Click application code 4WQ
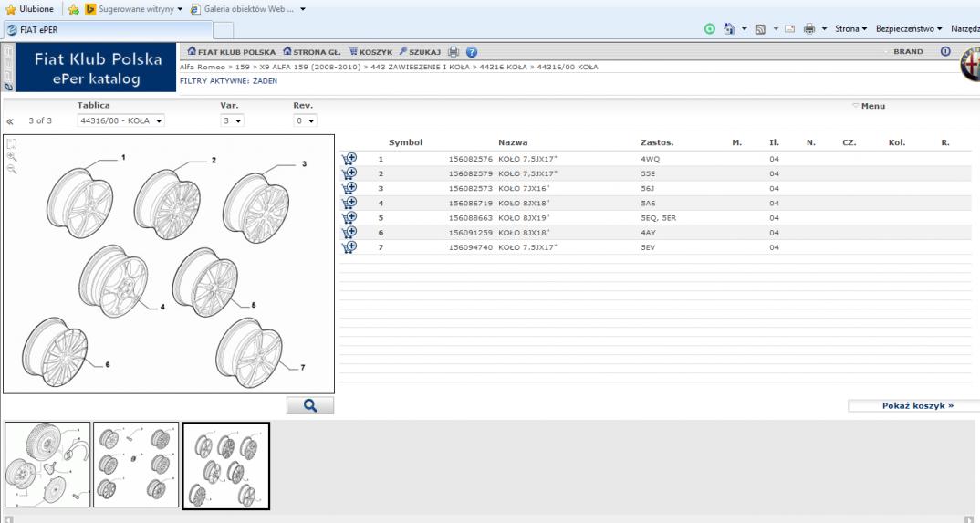Image resolution: width=980 pixels, height=523 pixels. point(650,160)
